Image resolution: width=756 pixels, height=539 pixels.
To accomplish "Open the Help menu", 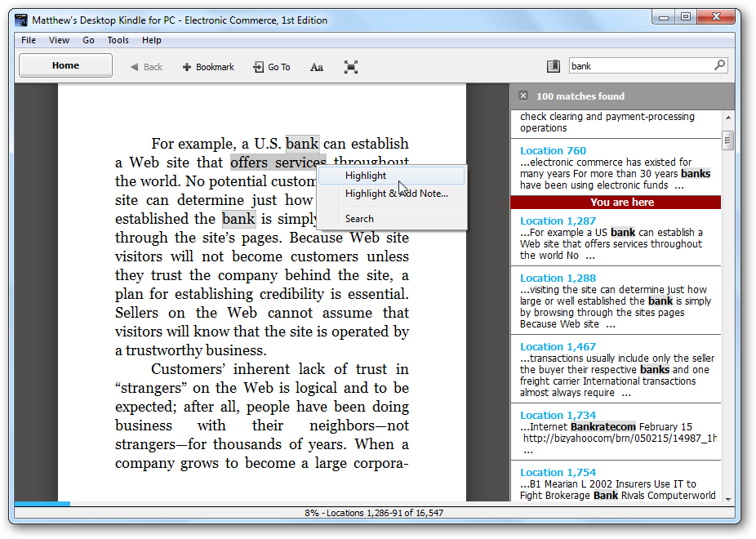I will [x=151, y=40].
